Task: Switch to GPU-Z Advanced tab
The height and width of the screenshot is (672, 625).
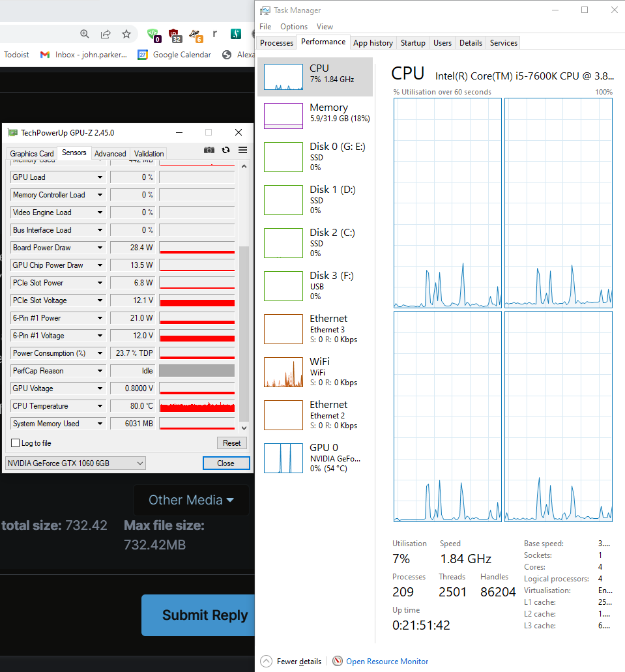Action: pos(110,153)
